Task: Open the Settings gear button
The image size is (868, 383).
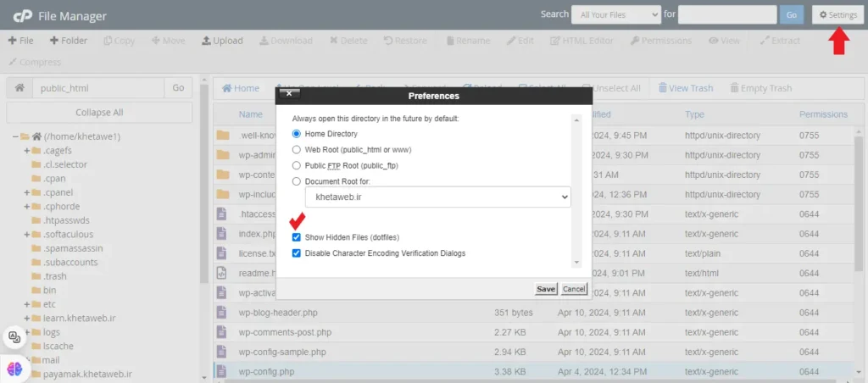Action: coord(837,15)
